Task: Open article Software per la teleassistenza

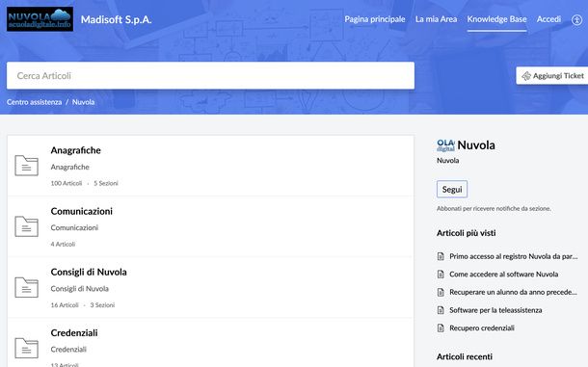Action: coord(495,310)
